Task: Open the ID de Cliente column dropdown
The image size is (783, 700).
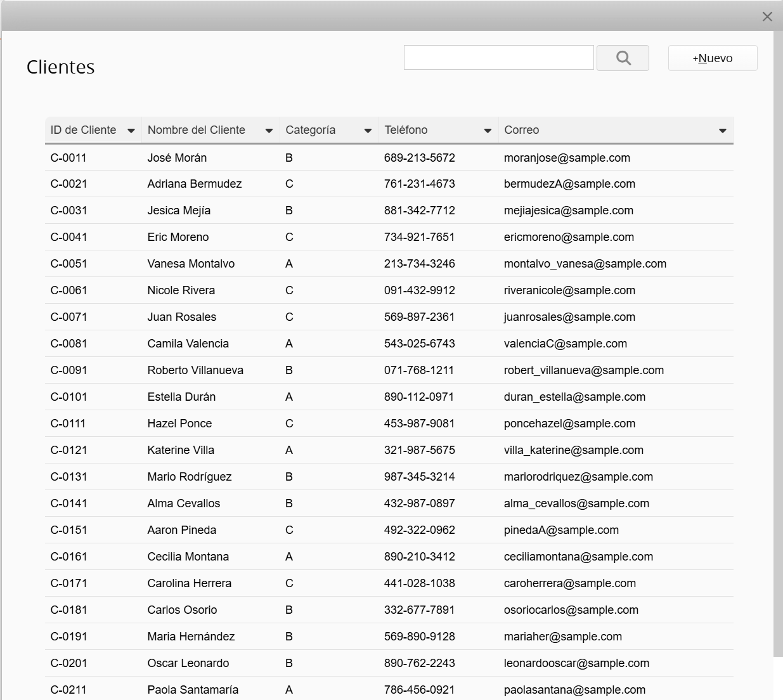Action: [131, 131]
